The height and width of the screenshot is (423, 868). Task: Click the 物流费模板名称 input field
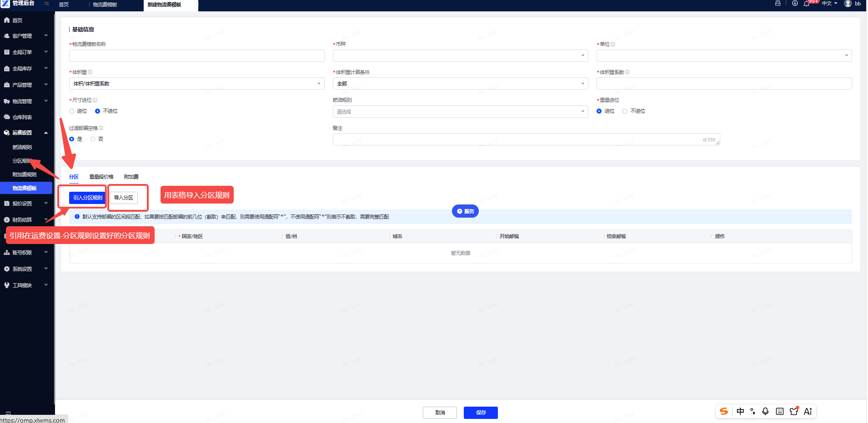(x=196, y=55)
